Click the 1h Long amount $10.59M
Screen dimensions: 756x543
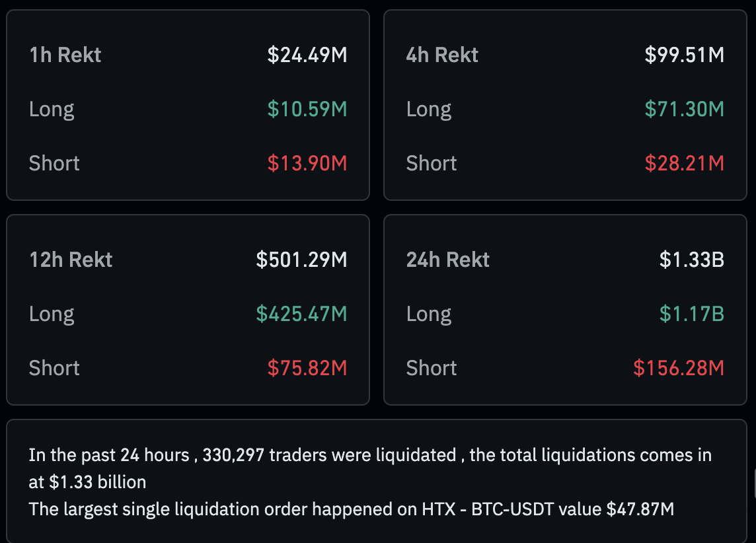pyautogui.click(x=307, y=109)
